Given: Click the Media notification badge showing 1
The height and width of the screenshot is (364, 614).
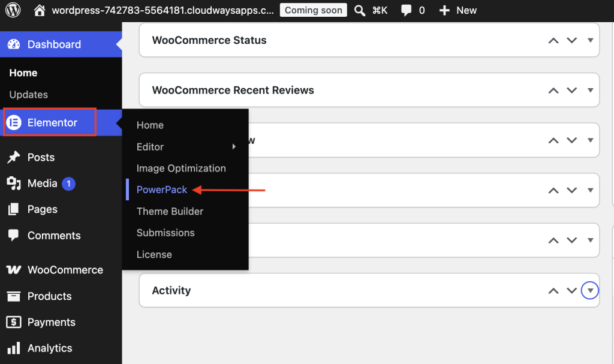Looking at the screenshot, I should point(68,183).
